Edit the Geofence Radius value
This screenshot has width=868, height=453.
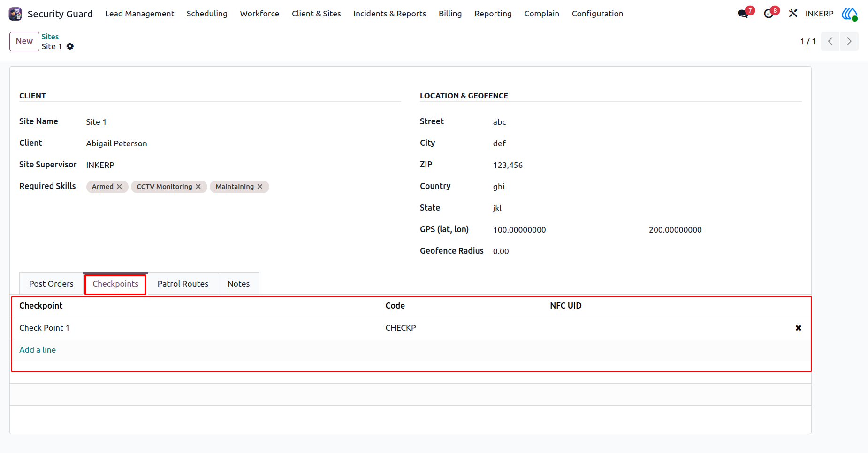click(647, 251)
